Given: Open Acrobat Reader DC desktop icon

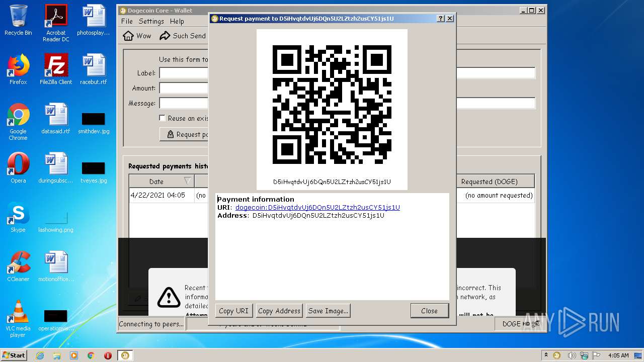Looking at the screenshot, I should (x=56, y=23).
